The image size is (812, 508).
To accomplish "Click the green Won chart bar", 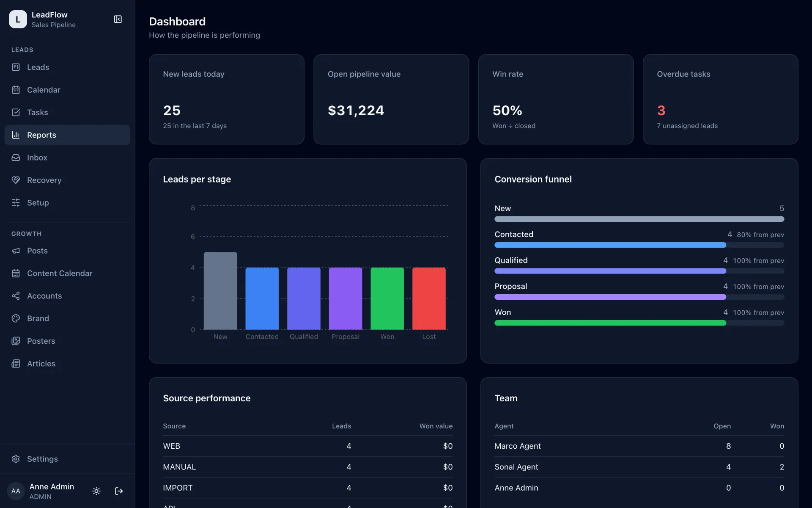I will click(x=387, y=298).
